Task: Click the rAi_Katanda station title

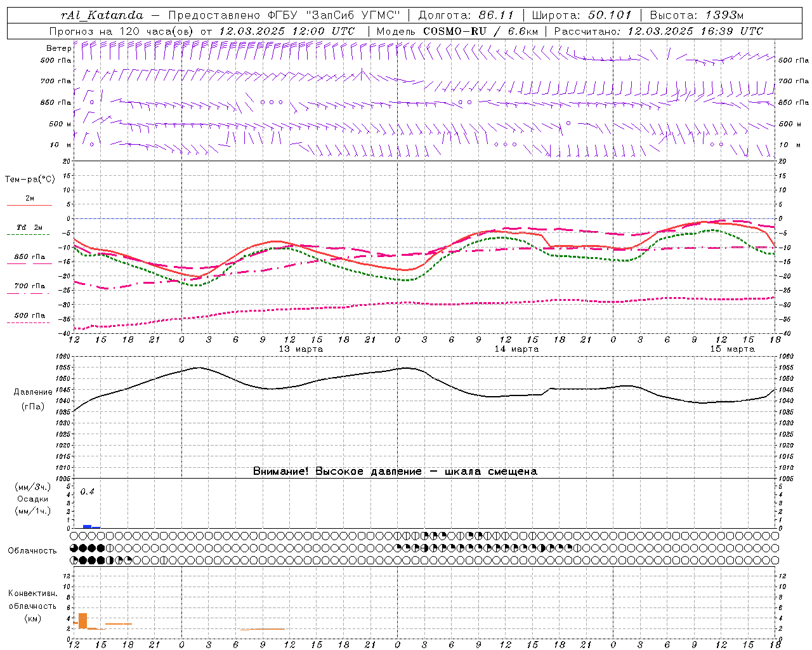Action: click(x=102, y=15)
